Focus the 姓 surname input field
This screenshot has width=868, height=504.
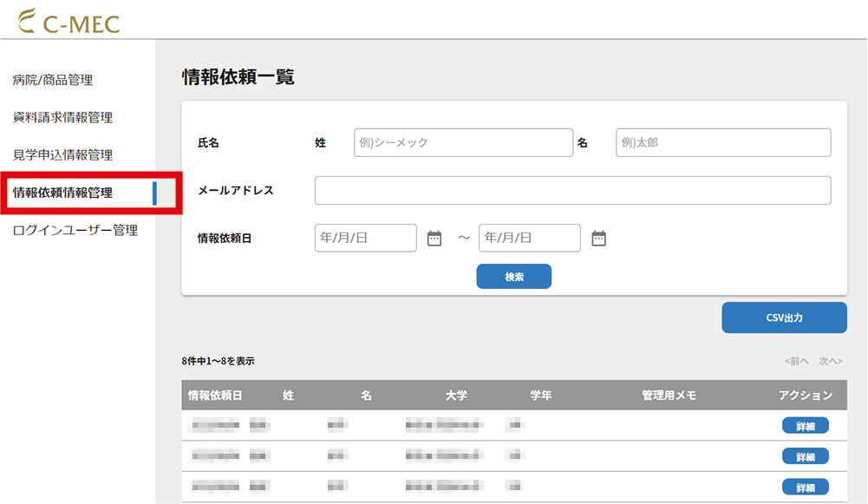coord(463,142)
